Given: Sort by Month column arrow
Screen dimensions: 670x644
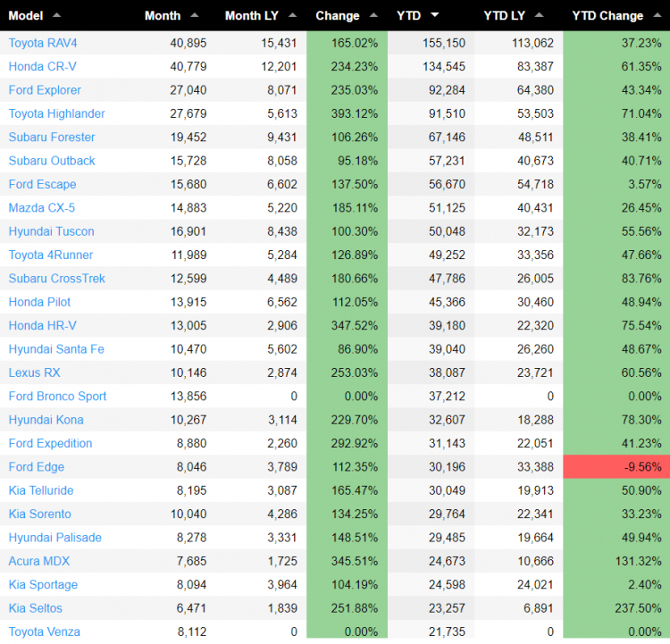Looking at the screenshot, I should click(x=195, y=15).
